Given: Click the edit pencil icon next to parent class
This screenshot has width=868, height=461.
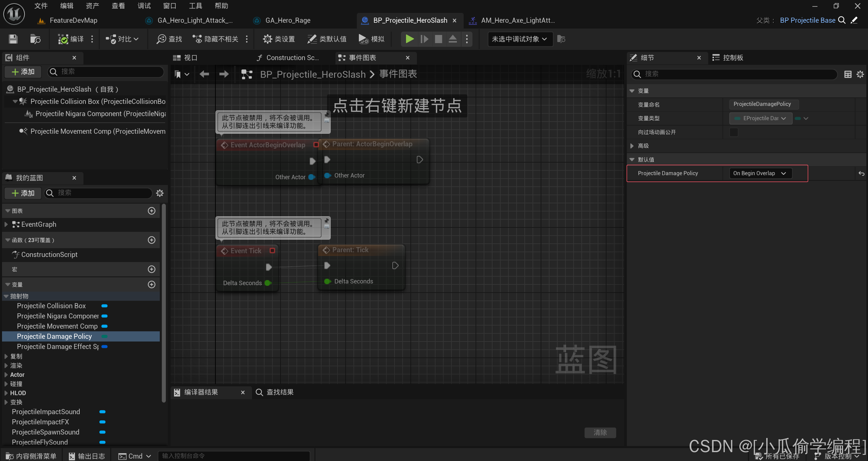Looking at the screenshot, I should [854, 20].
